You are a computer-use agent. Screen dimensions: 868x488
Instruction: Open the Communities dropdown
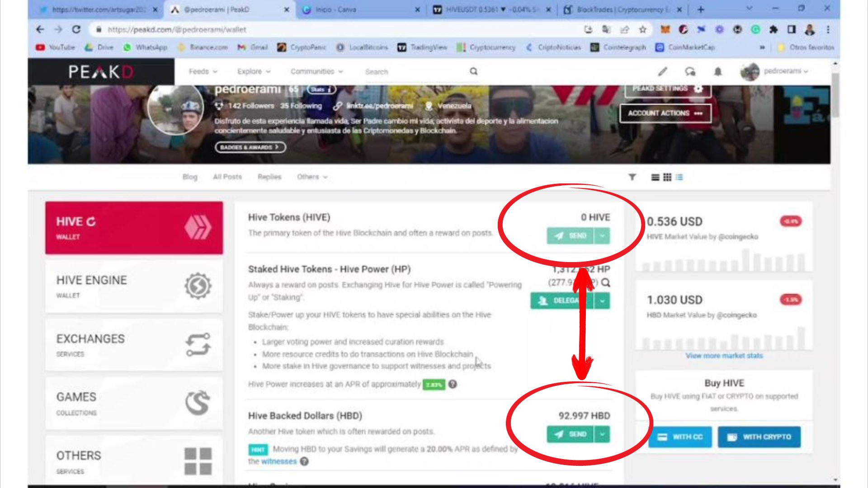(316, 71)
